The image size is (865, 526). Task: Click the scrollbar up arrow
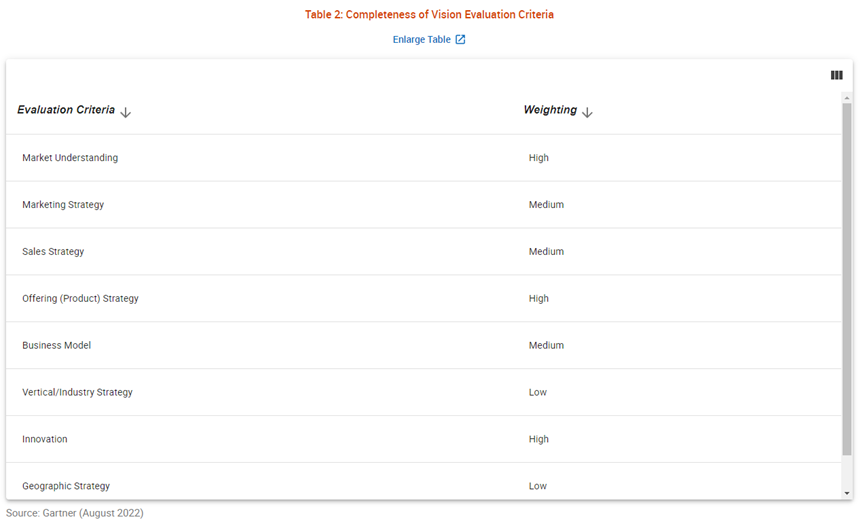pyautogui.click(x=847, y=98)
